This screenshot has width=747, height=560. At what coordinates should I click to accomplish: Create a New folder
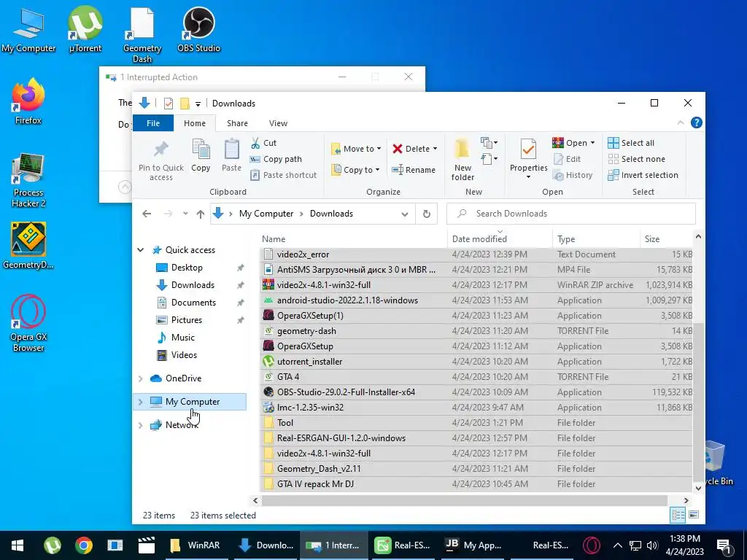tap(462, 160)
